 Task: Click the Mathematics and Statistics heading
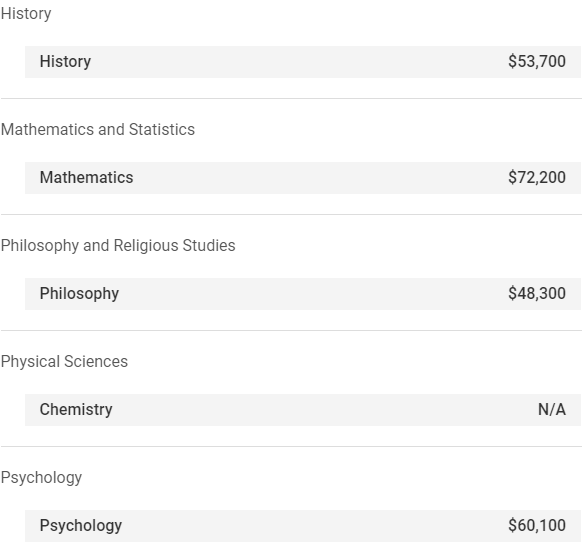[x=98, y=130]
